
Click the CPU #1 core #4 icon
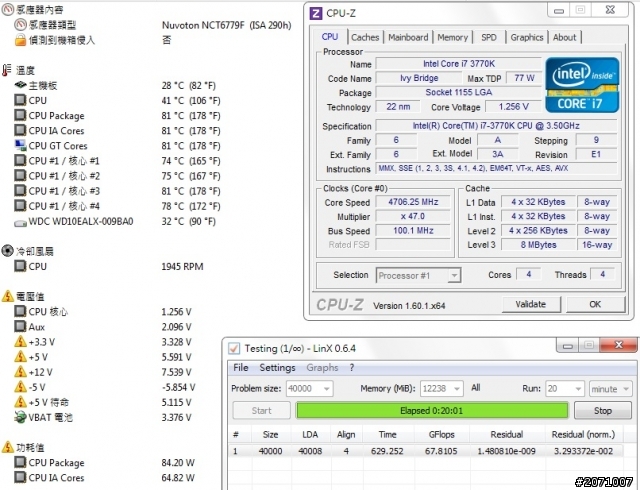point(20,206)
